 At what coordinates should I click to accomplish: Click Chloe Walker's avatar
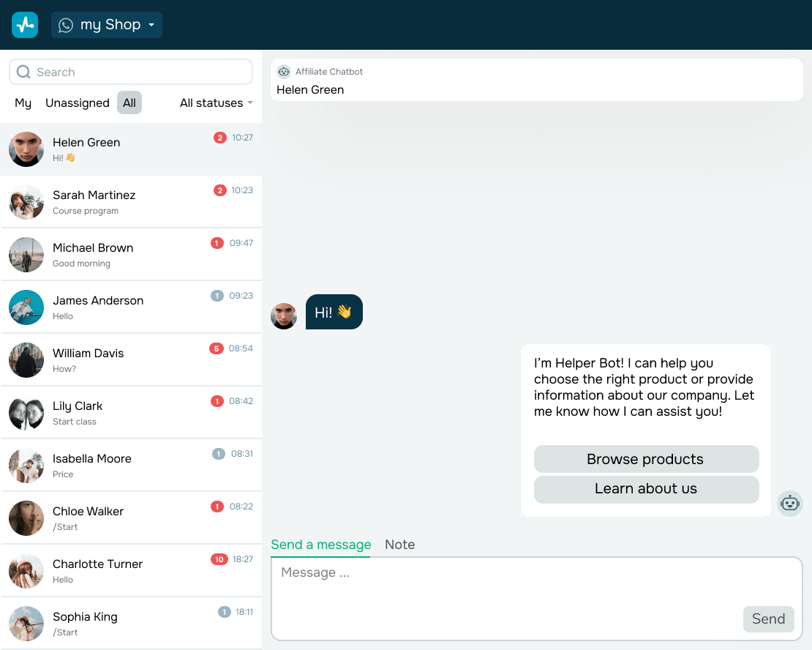[26, 518]
